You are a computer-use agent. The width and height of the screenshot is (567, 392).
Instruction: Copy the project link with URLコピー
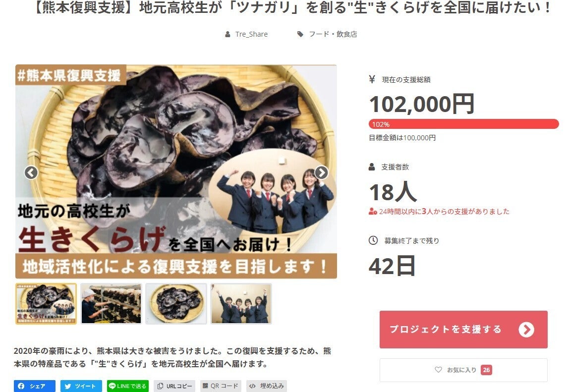pos(174,386)
